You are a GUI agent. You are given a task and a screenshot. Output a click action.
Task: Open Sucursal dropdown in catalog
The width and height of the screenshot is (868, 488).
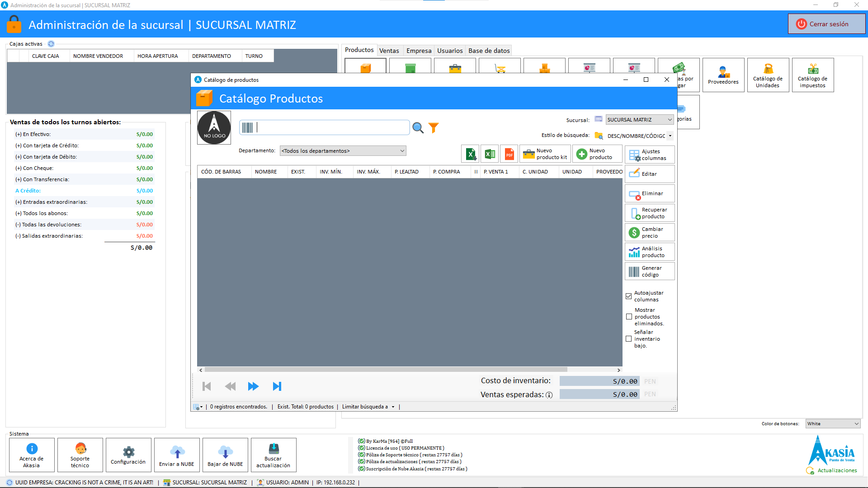[639, 120]
